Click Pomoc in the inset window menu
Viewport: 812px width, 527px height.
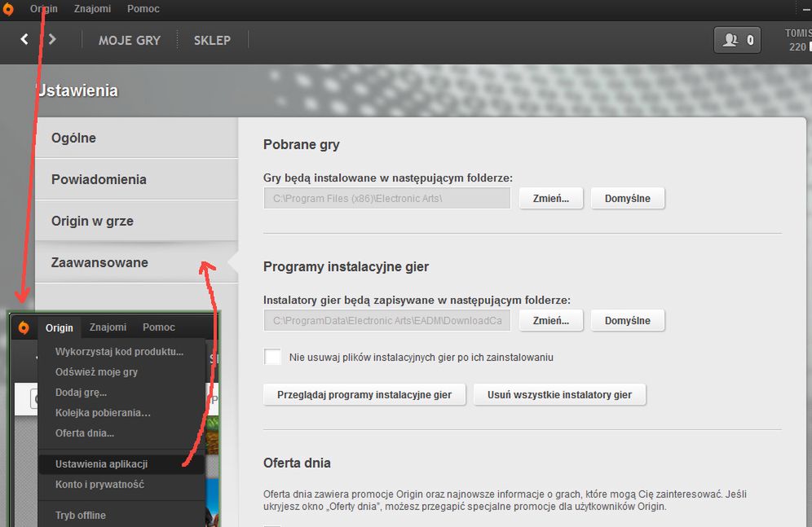tap(159, 327)
